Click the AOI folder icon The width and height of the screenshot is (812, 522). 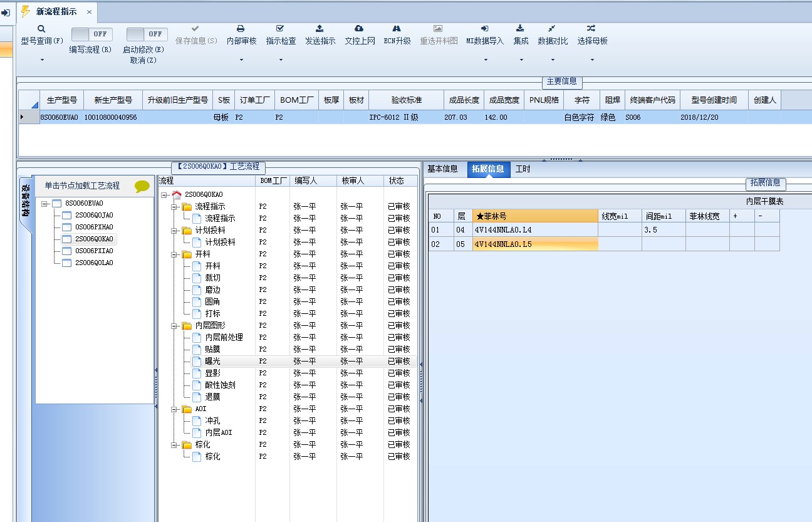click(187, 409)
